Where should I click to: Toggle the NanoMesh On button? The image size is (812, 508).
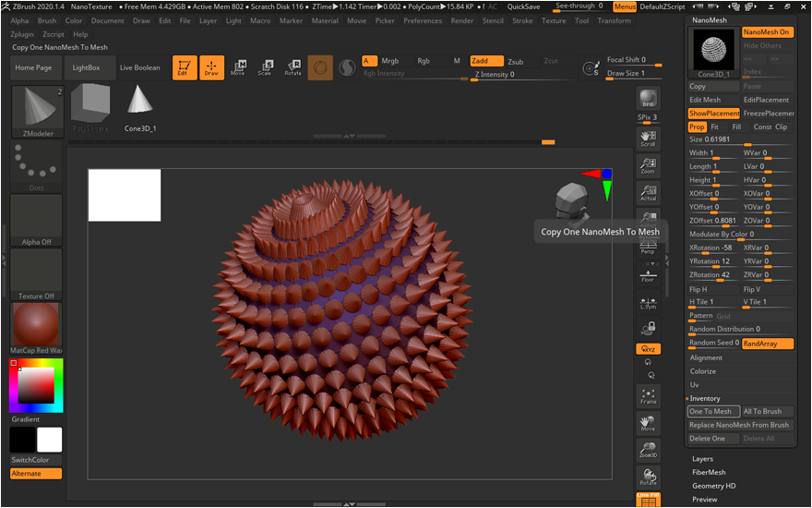767,32
